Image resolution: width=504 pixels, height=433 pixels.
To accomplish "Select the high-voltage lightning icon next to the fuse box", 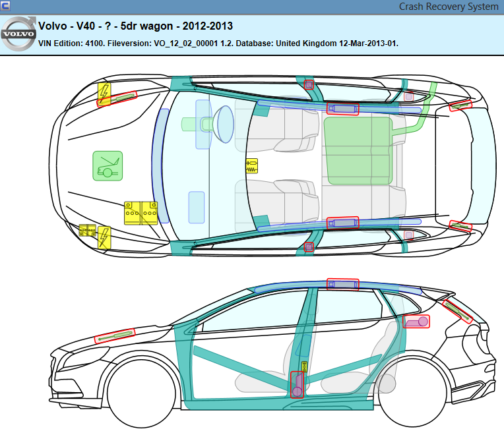I will (104, 238).
